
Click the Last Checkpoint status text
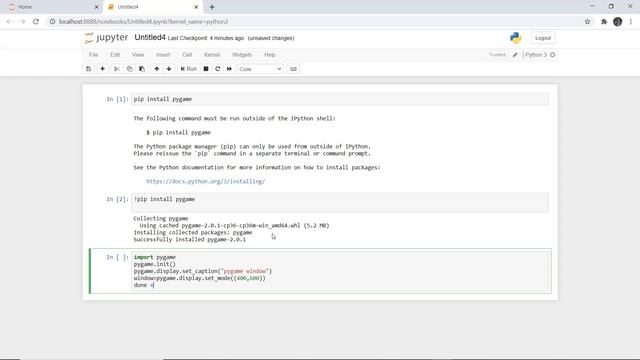coord(206,38)
